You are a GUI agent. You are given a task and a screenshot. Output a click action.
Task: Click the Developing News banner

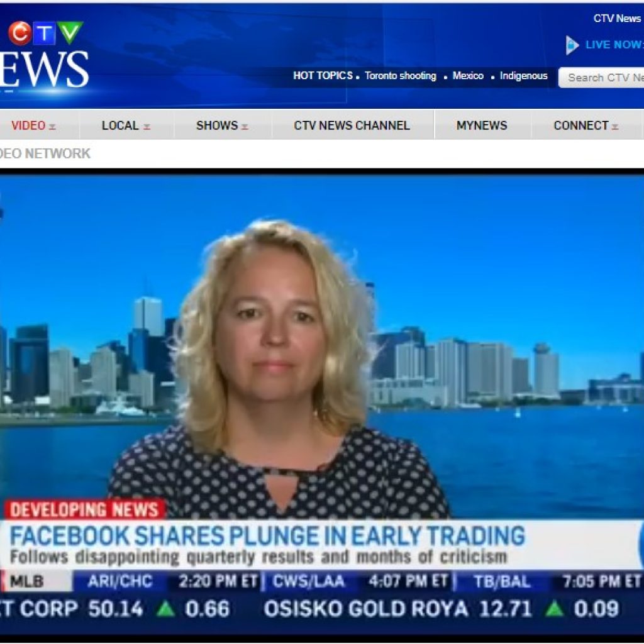[x=84, y=509]
